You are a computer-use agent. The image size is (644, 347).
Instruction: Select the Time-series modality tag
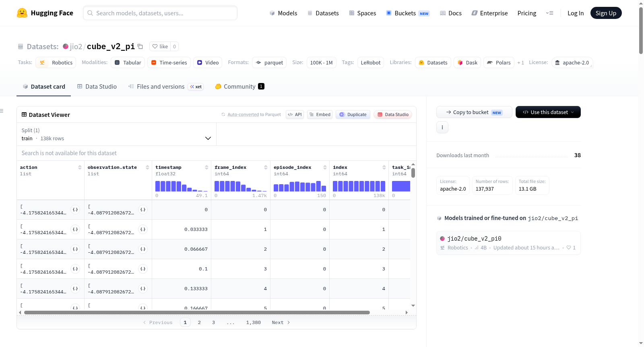[169, 62]
